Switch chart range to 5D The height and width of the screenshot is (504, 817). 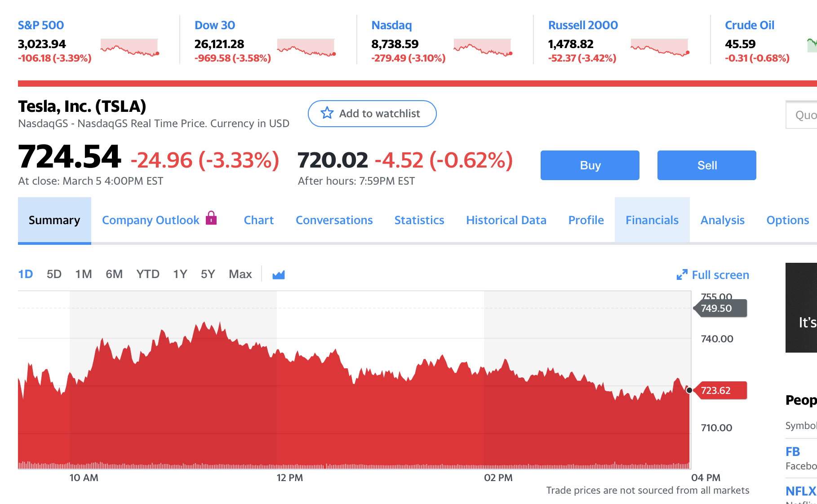(x=54, y=274)
